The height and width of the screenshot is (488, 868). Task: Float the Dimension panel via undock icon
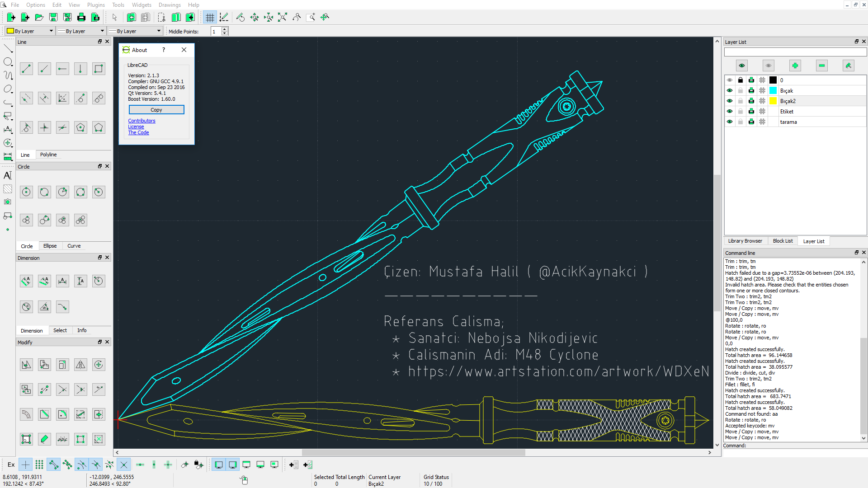[100, 258]
